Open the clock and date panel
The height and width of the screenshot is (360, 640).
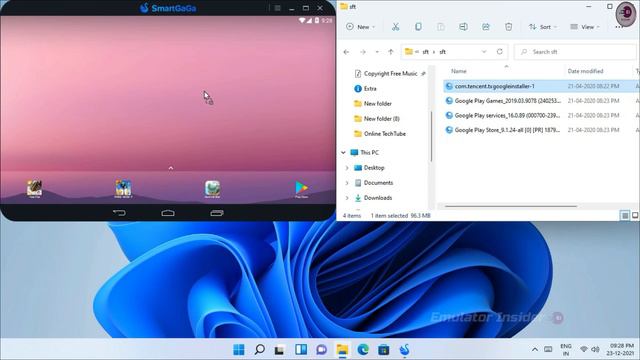coord(620,350)
